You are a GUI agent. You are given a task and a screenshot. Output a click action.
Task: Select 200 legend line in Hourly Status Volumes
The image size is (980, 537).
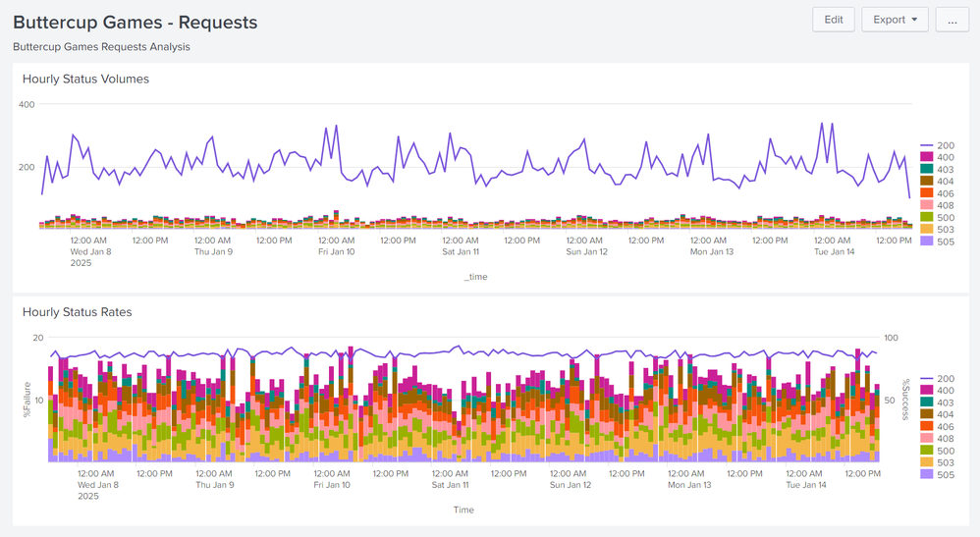coord(936,145)
